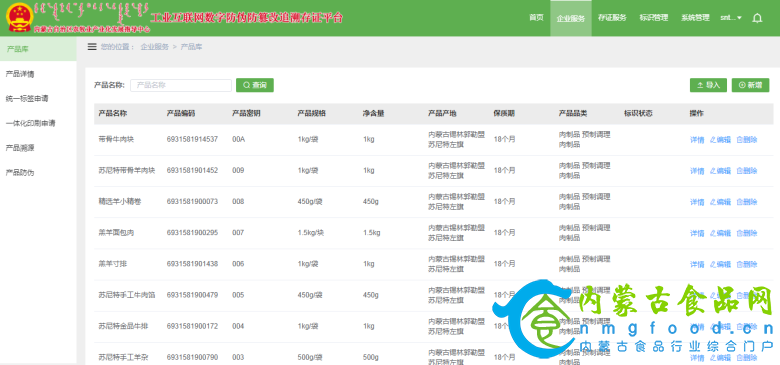Click product code 6931581900172
Screen dimensions: 780x365
(192, 326)
